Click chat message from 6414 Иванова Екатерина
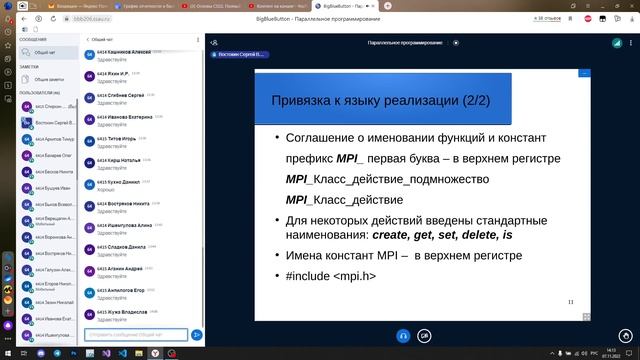Image resolution: width=640 pixels, height=360 pixels. tap(142, 120)
